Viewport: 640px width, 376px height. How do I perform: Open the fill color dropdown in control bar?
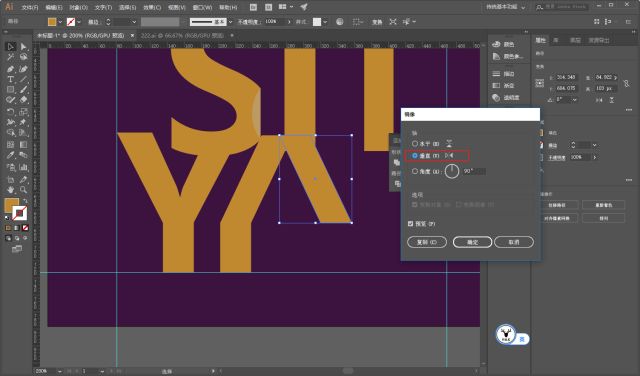[x=60, y=22]
